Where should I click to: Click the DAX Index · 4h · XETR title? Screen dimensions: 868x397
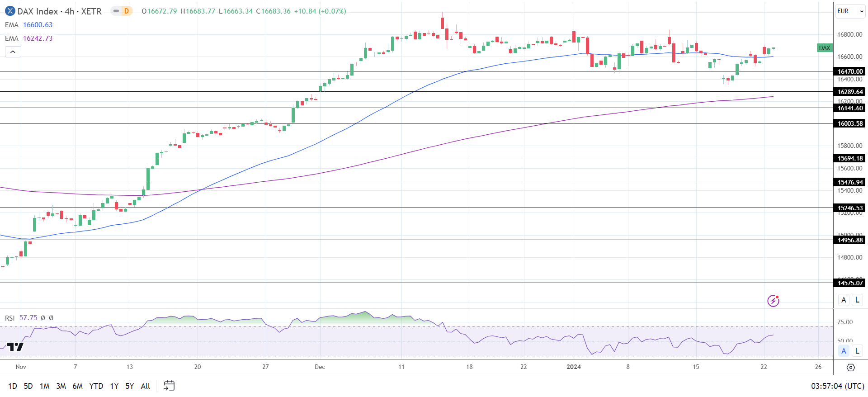pos(59,11)
